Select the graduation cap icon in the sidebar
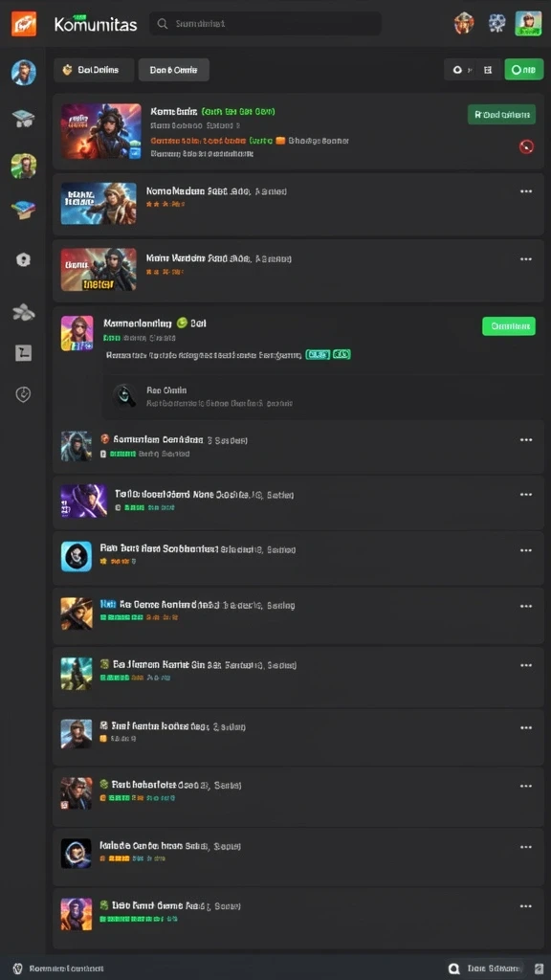Viewport: 551px width, 980px height. pyautogui.click(x=23, y=119)
